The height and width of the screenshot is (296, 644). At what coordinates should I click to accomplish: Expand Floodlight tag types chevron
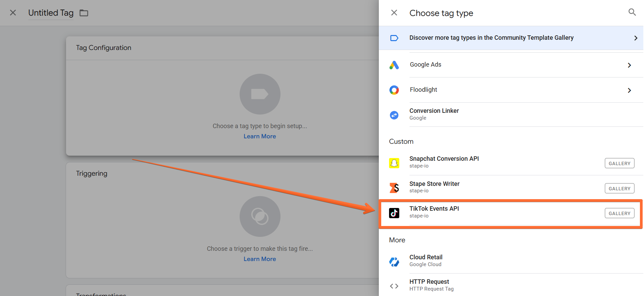[629, 90]
